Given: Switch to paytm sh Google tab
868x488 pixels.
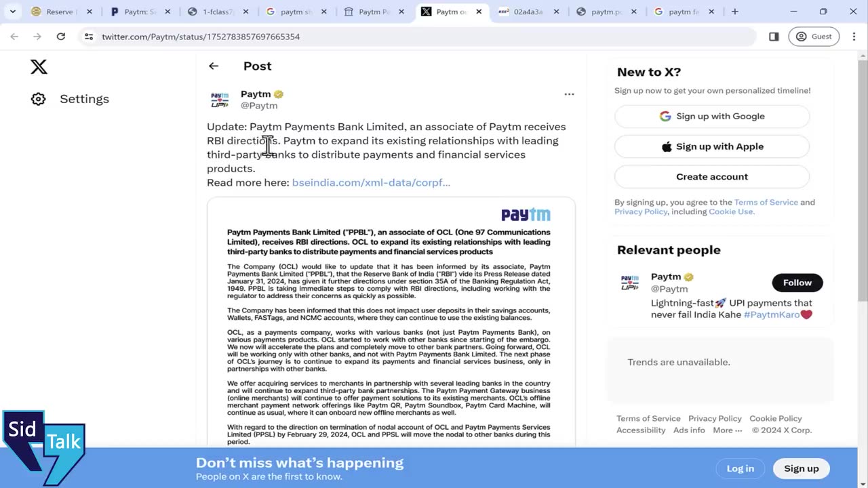Looking at the screenshot, I should [x=296, y=12].
